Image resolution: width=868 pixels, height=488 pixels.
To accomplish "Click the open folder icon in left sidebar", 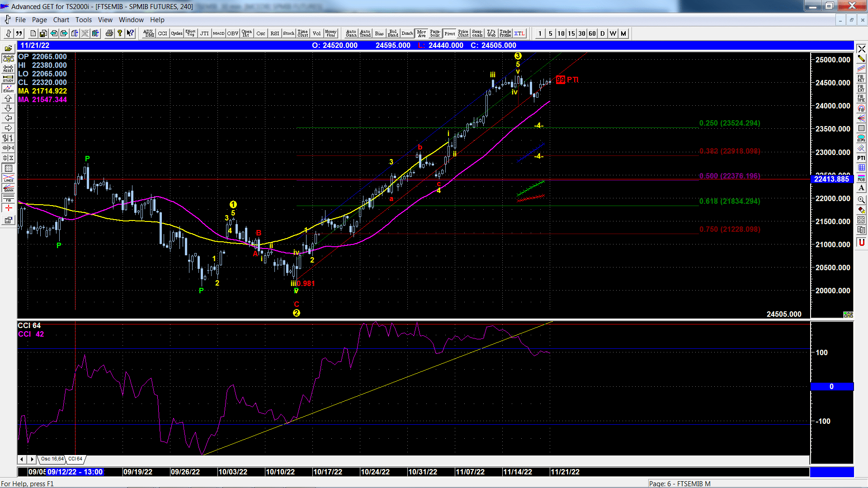I will click(x=8, y=48).
